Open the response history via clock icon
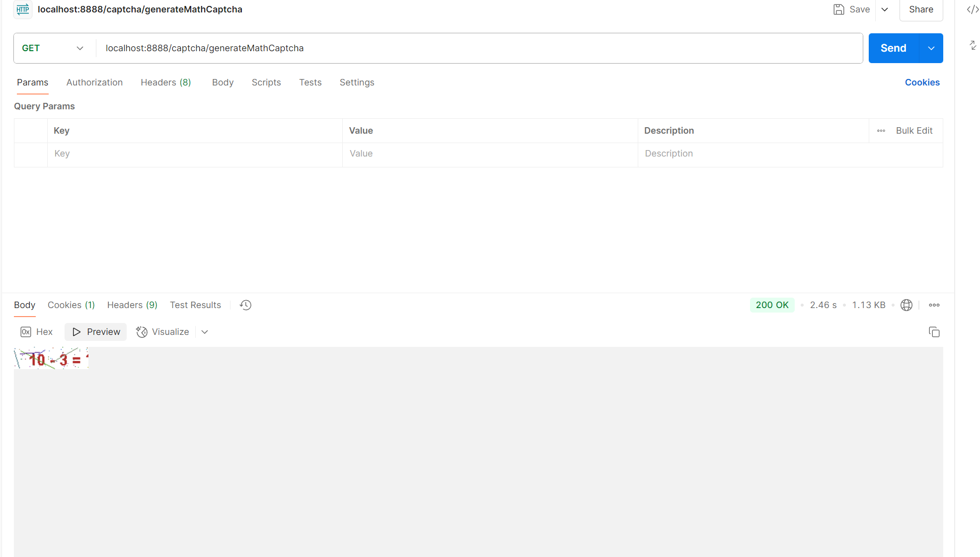980x557 pixels. pos(245,305)
